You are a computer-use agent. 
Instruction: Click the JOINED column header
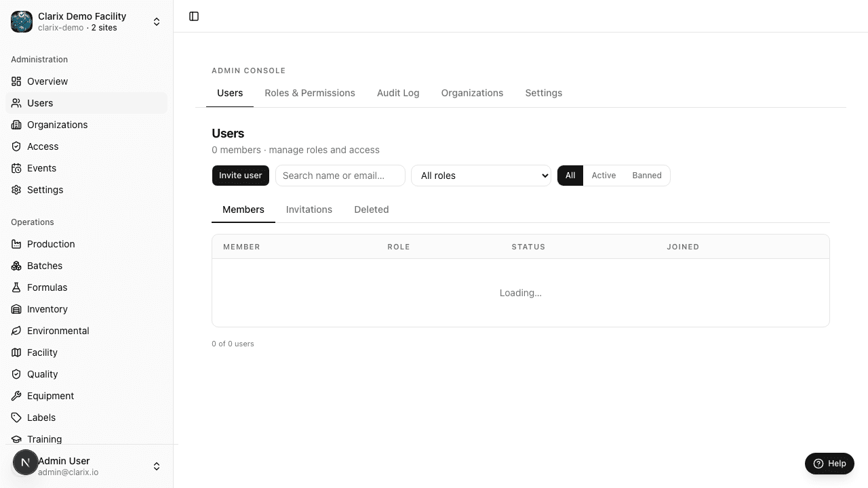(683, 247)
